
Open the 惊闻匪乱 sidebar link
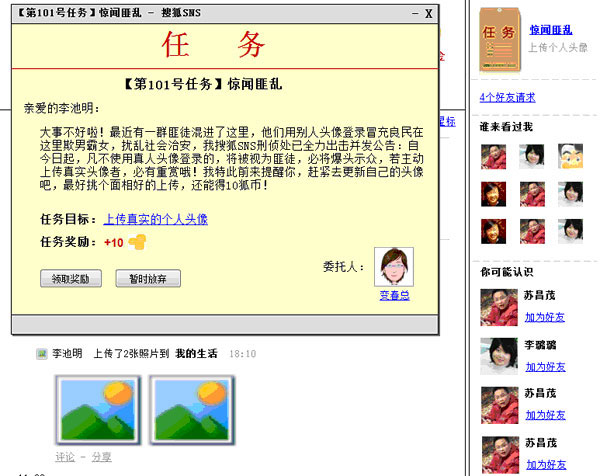click(551, 30)
